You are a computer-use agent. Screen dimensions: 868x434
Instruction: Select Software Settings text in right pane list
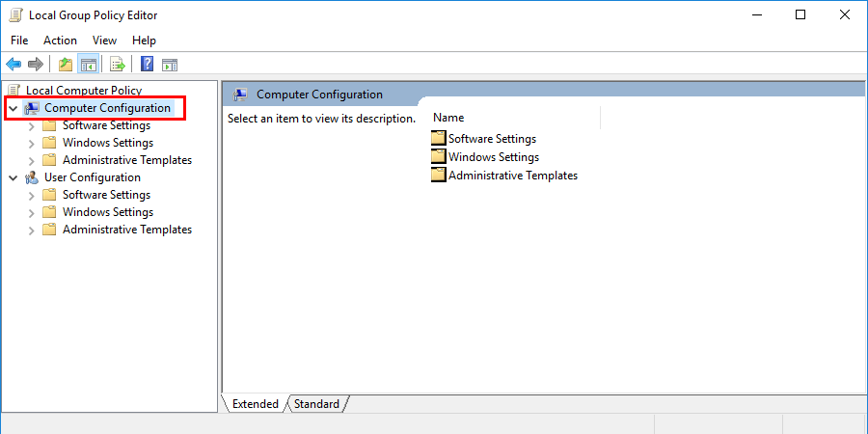point(492,139)
